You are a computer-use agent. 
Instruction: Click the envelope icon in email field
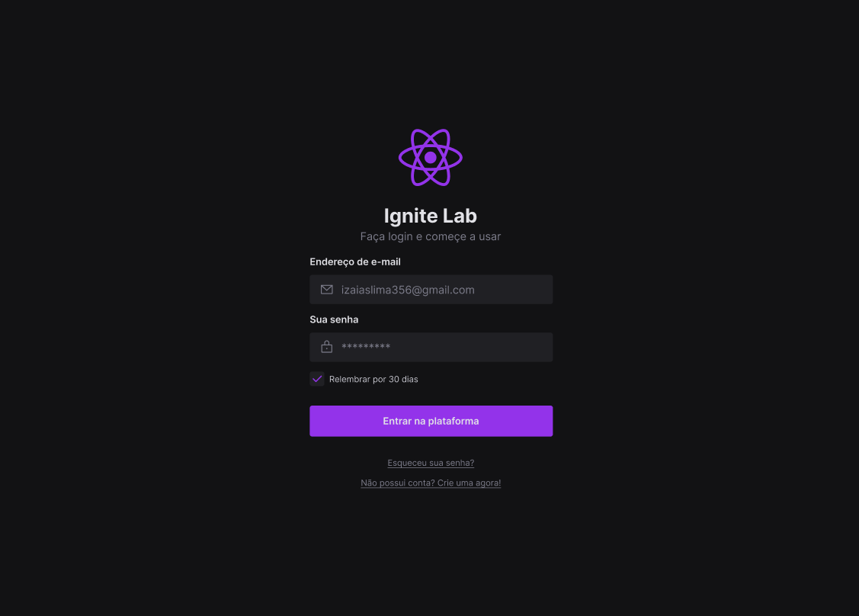coord(326,290)
